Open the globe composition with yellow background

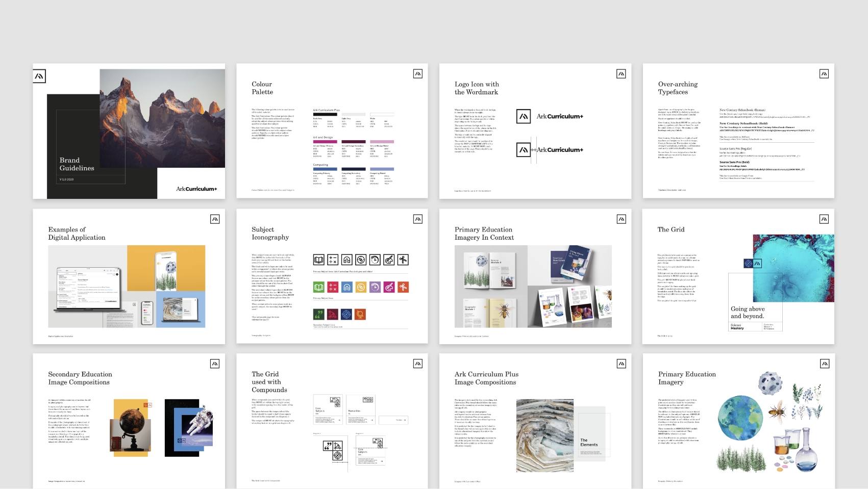(x=131, y=427)
